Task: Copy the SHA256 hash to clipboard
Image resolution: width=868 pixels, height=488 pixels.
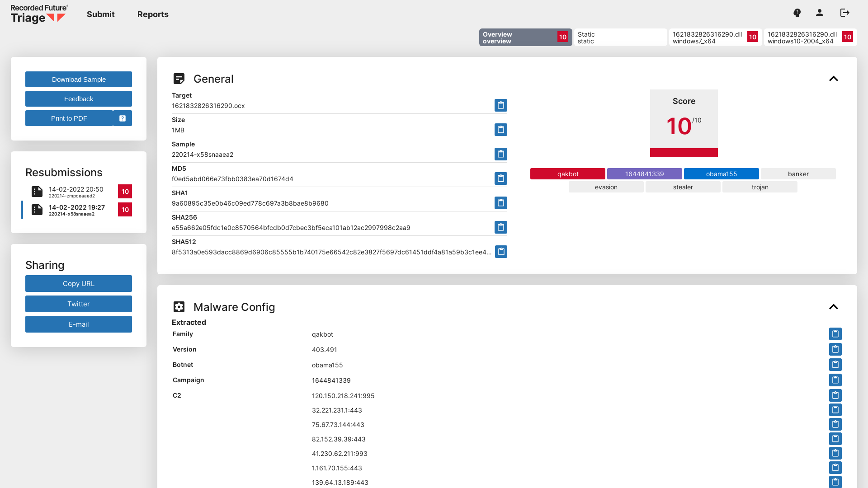Action: coord(500,227)
